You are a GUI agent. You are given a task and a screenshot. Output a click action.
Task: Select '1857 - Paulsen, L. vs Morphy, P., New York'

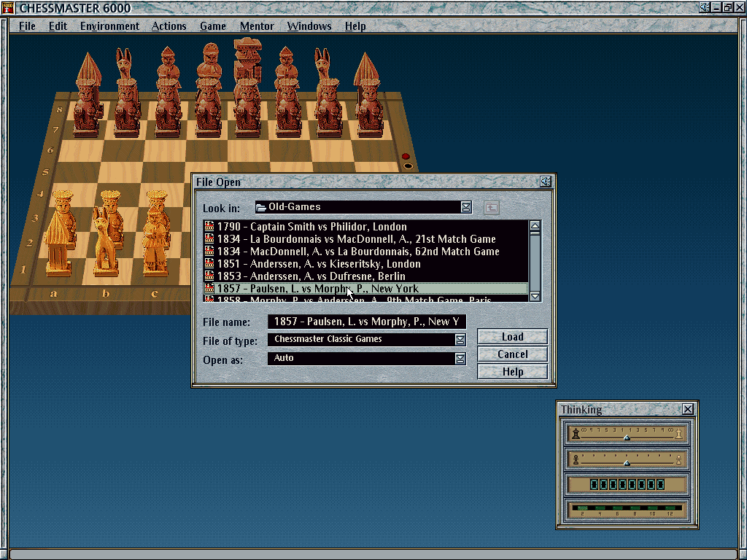366,288
